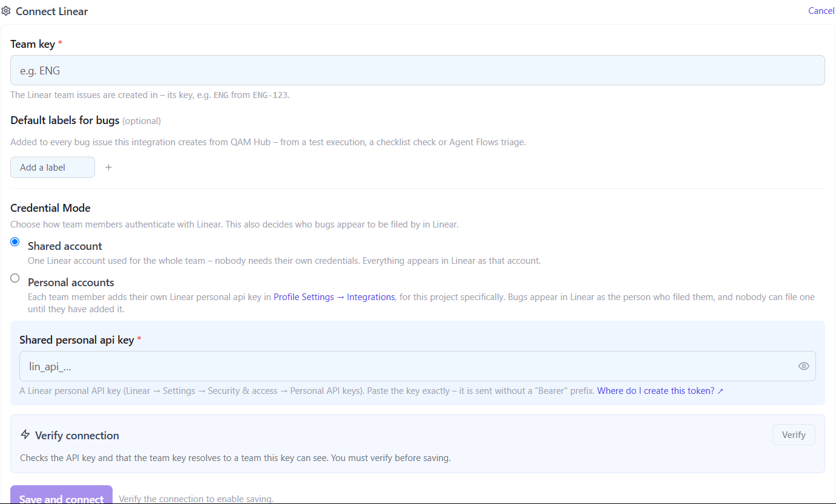
Task: Select the Shared account radio option
Action: tap(15, 241)
